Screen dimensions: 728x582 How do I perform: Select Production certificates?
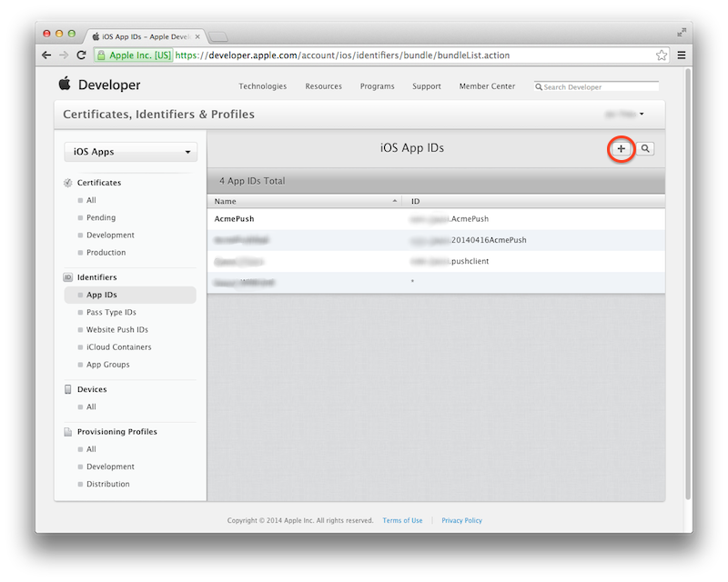(x=106, y=253)
